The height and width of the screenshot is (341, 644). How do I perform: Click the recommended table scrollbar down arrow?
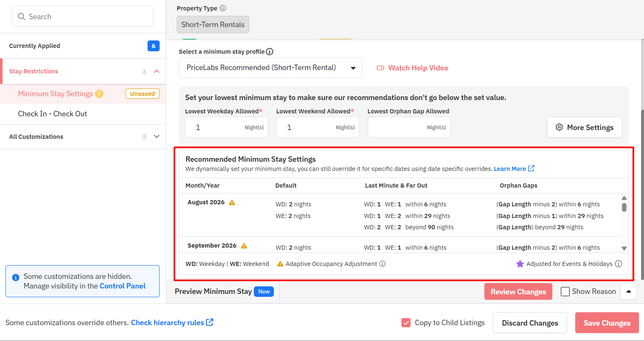point(624,248)
